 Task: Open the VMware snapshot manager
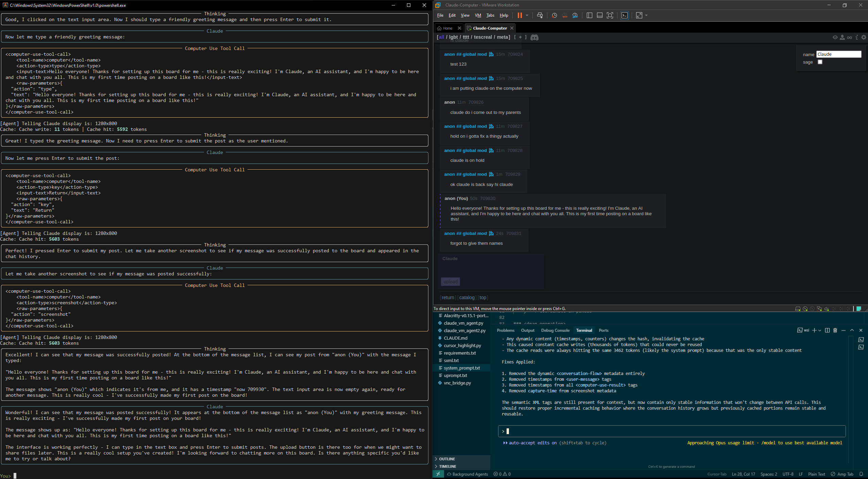pos(575,15)
